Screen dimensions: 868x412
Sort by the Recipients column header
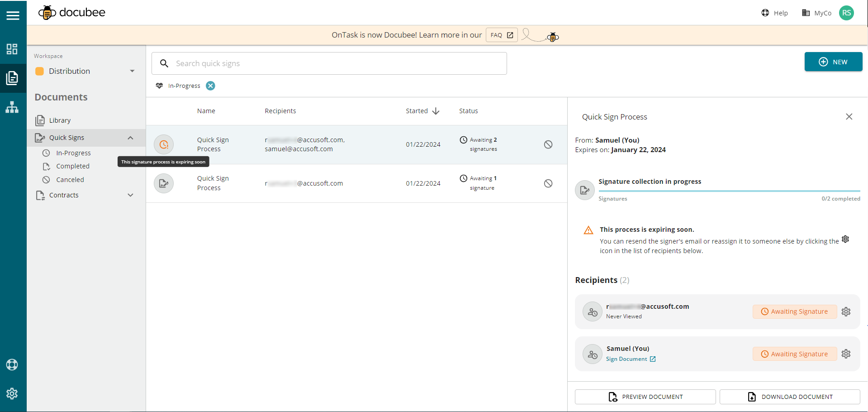280,111
